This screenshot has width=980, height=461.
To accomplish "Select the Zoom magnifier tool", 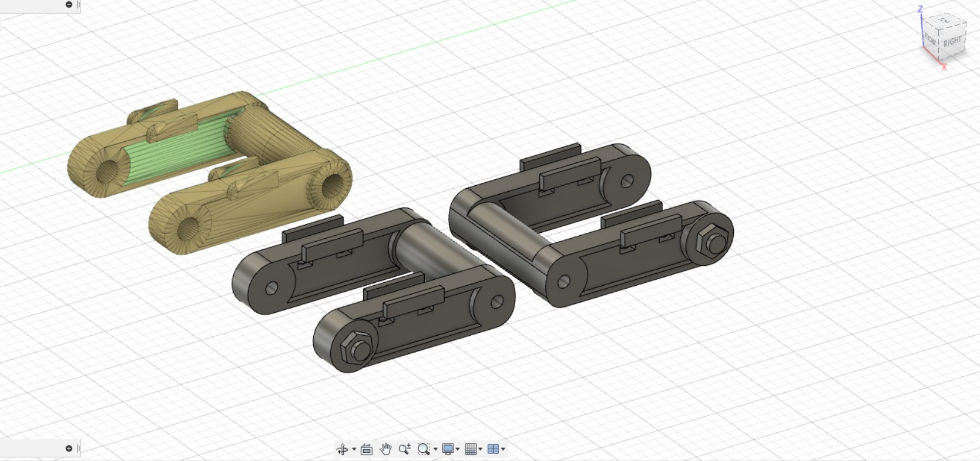I will coord(404,450).
